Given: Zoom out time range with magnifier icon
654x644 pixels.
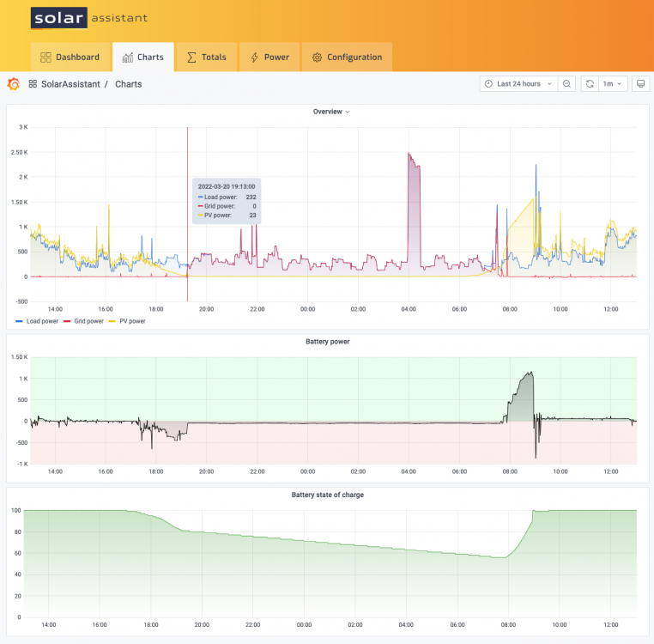Looking at the screenshot, I should [x=566, y=84].
